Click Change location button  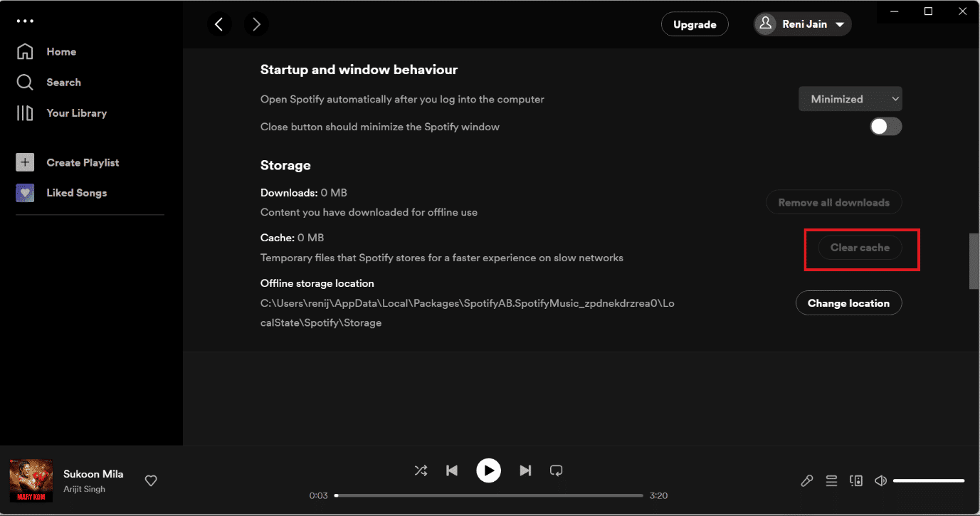pyautogui.click(x=848, y=303)
